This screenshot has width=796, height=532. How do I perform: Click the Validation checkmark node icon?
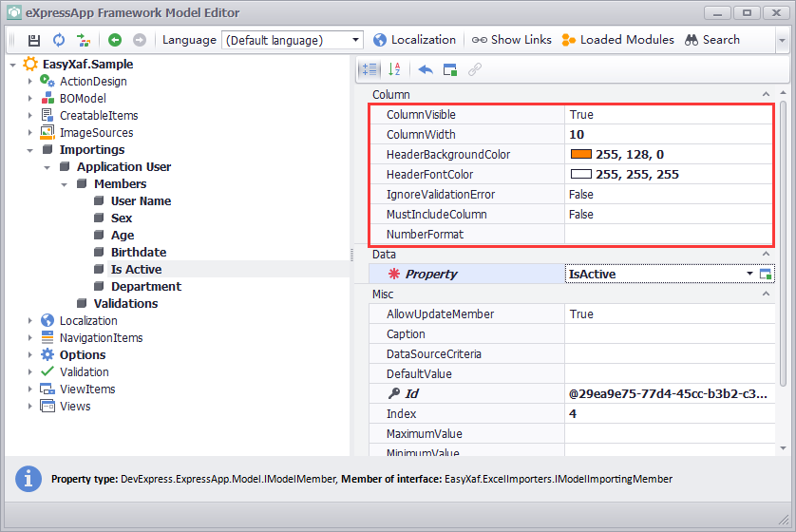pos(47,372)
